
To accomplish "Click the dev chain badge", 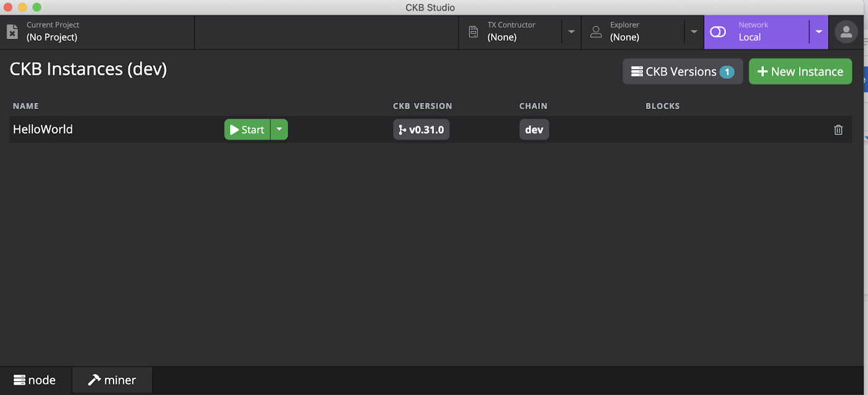I will (x=534, y=130).
